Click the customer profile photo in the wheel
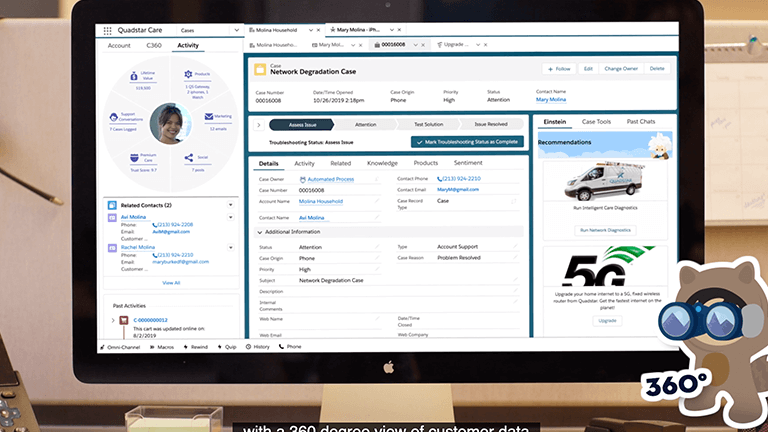Image resolution: width=768 pixels, height=432 pixels. pyautogui.click(x=170, y=123)
